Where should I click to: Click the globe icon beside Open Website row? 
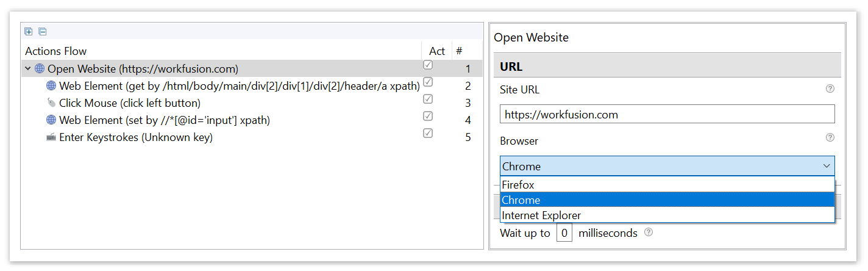click(40, 68)
